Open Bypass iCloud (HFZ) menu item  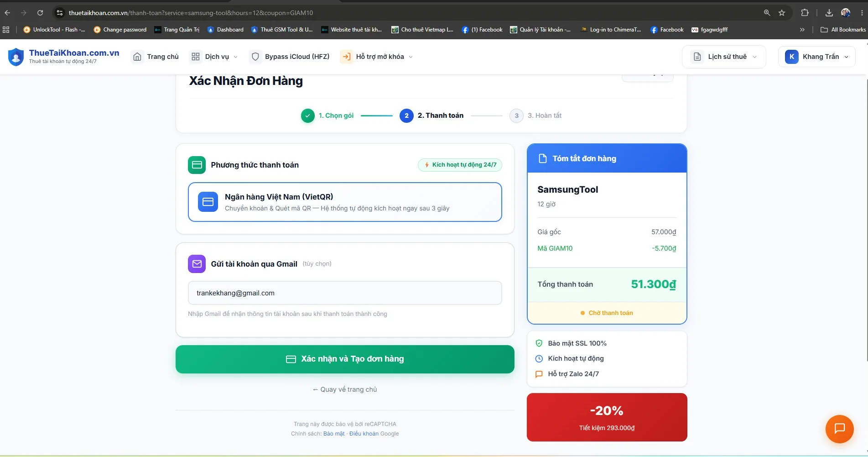point(290,57)
